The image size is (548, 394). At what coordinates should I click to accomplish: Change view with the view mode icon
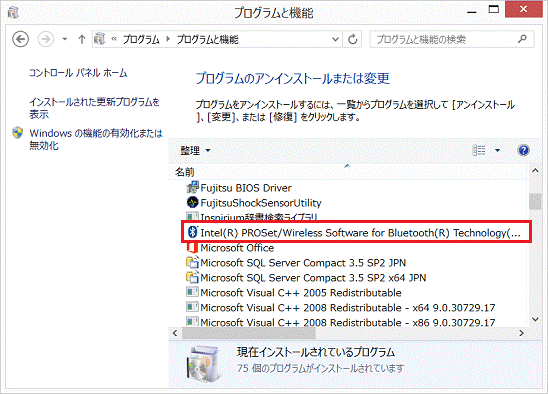(479, 150)
